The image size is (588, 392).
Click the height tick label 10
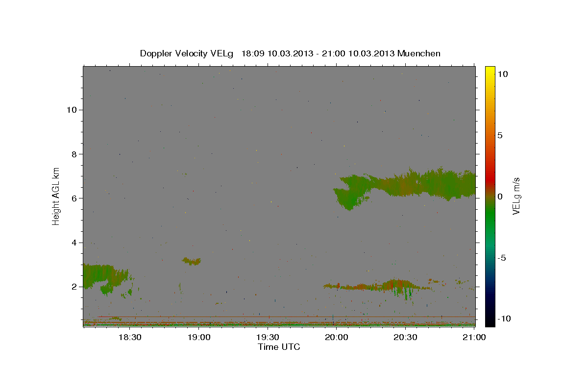coord(71,110)
